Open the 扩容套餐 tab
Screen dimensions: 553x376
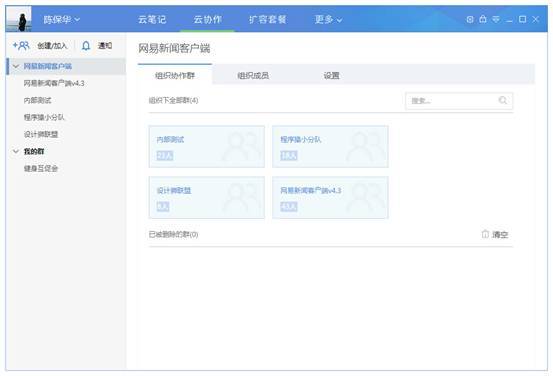267,19
